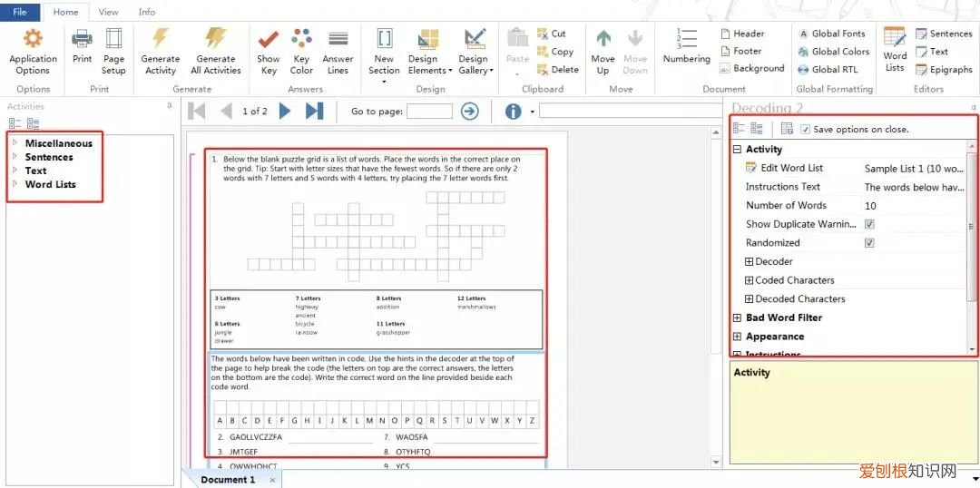The image size is (980, 488).
Task: Expand the Bad Word Filter section
Action: point(738,318)
